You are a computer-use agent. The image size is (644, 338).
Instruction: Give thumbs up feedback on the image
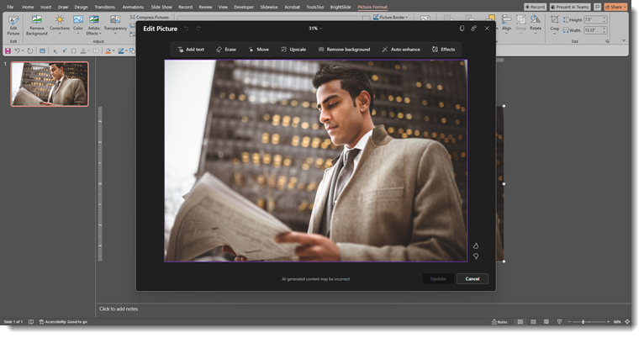(476, 246)
